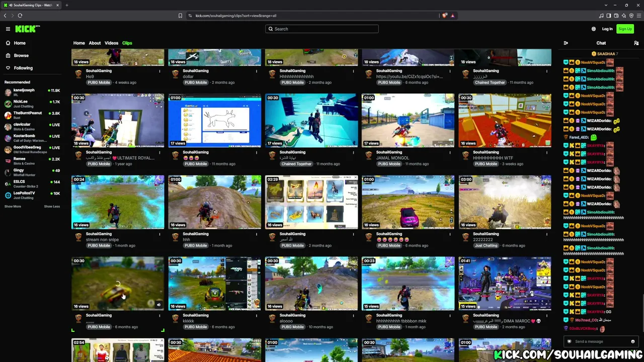Open options menu for the 'kkkkk' clip
Viewport: 644px width, 362px height.
coord(257,315)
